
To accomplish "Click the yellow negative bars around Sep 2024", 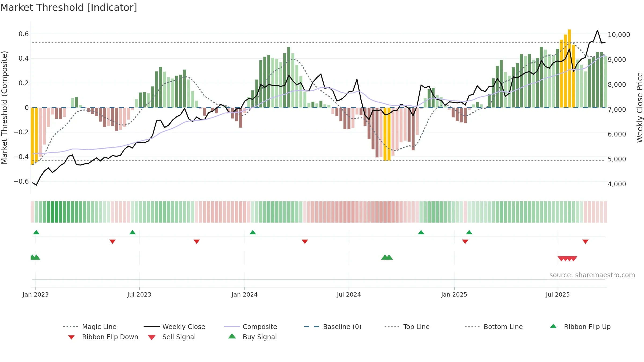I will pos(387,134).
